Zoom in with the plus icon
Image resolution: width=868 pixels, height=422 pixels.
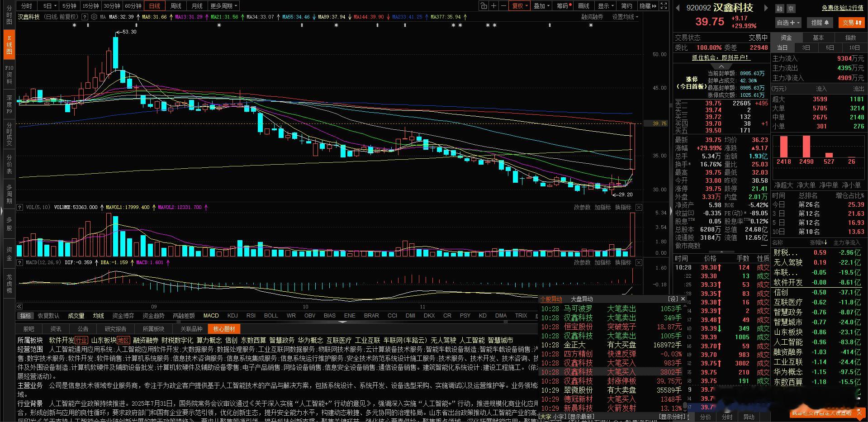click(x=494, y=6)
